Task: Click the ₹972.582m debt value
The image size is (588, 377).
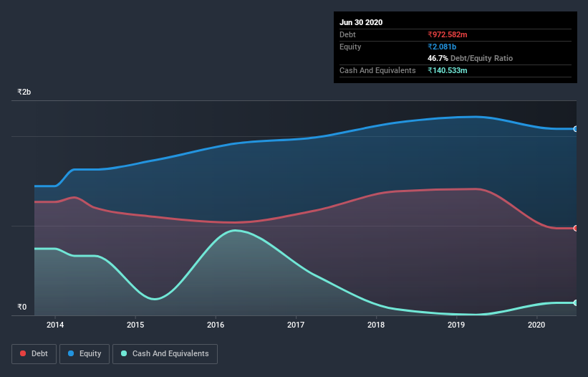Action: tap(448, 34)
